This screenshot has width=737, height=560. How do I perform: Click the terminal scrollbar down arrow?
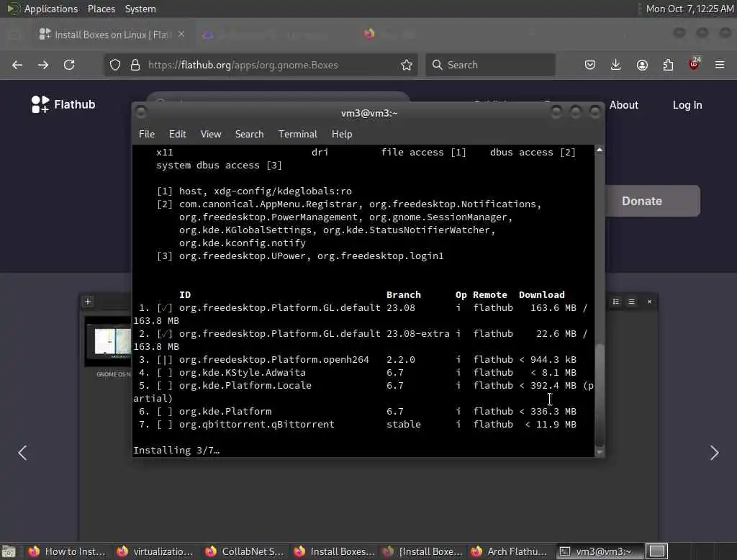tap(600, 452)
